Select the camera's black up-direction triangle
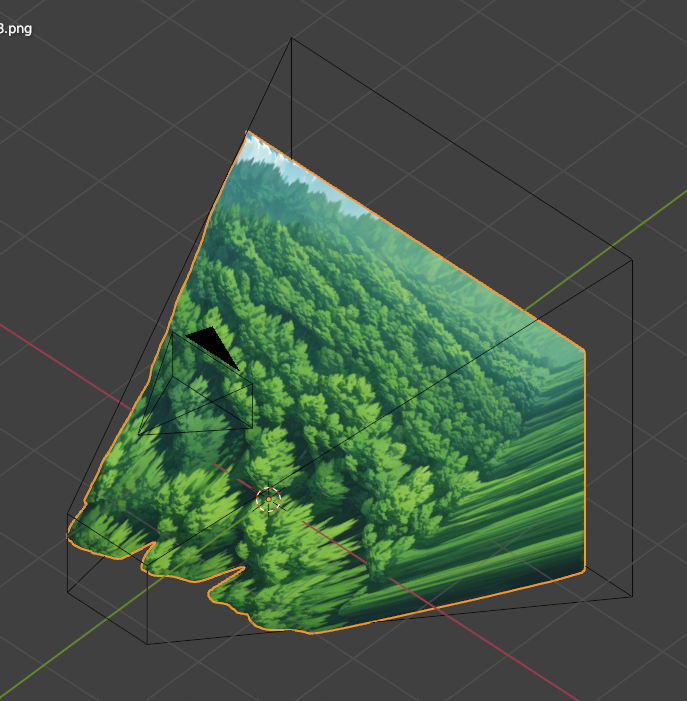The width and height of the screenshot is (687, 701). pyautogui.click(x=213, y=345)
